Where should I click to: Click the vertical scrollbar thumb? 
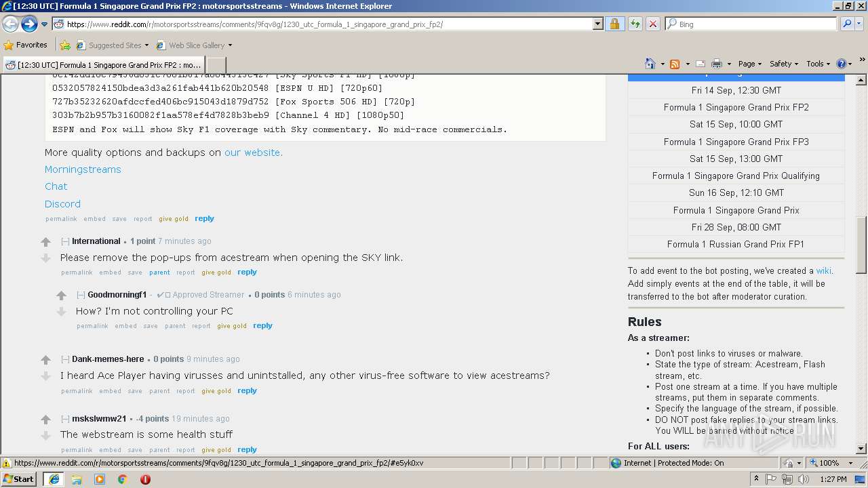[x=861, y=245]
